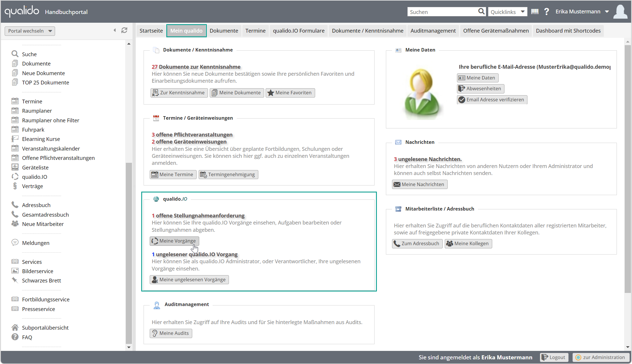Switch to the Dokumente tab
This screenshot has height=364, width=632.
[x=224, y=31]
